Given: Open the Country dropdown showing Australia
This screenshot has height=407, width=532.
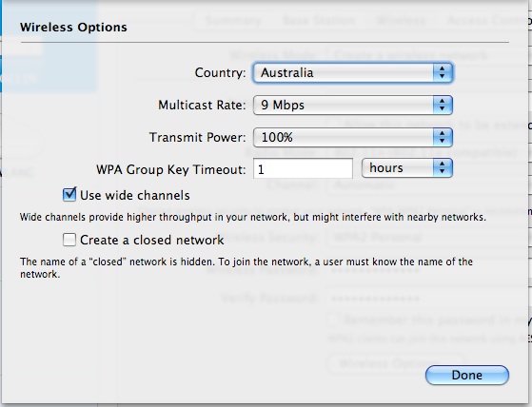Looking at the screenshot, I should coord(352,73).
